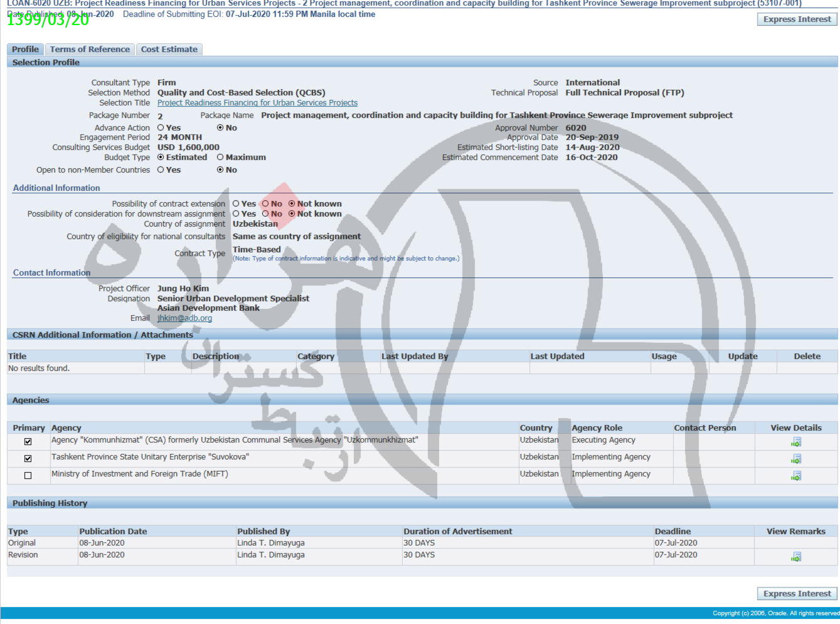Click the 16-Oct-2020 commencement date
Image resolution: width=840 pixels, height=624 pixels.
(592, 157)
